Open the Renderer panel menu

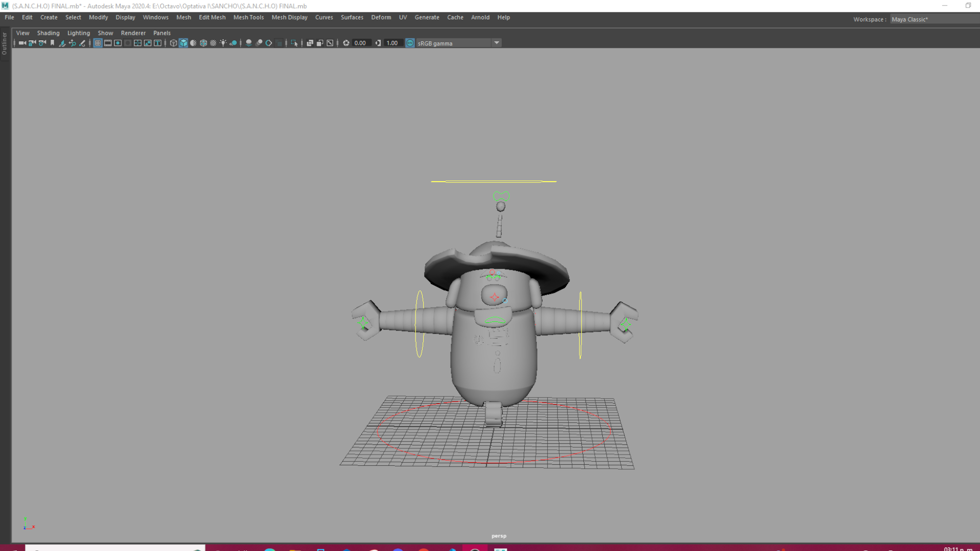coord(133,33)
